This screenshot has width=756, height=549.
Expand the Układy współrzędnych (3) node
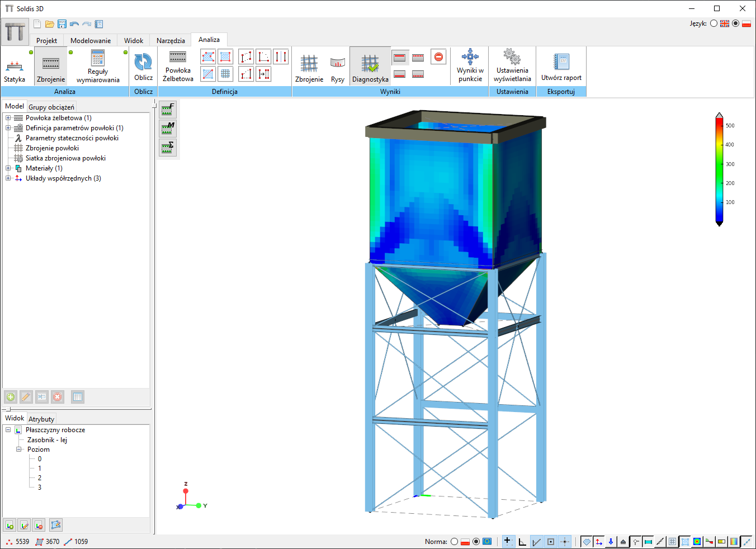(8, 178)
